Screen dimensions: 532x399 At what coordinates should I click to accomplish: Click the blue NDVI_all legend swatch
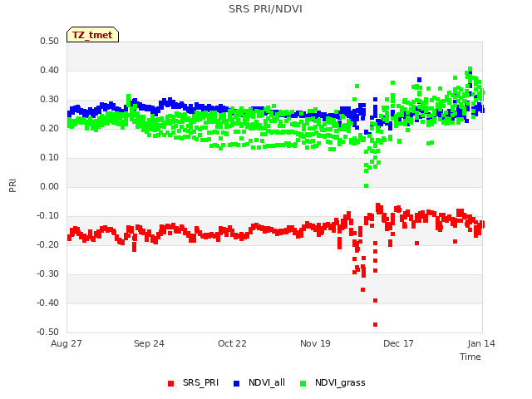pos(236,383)
